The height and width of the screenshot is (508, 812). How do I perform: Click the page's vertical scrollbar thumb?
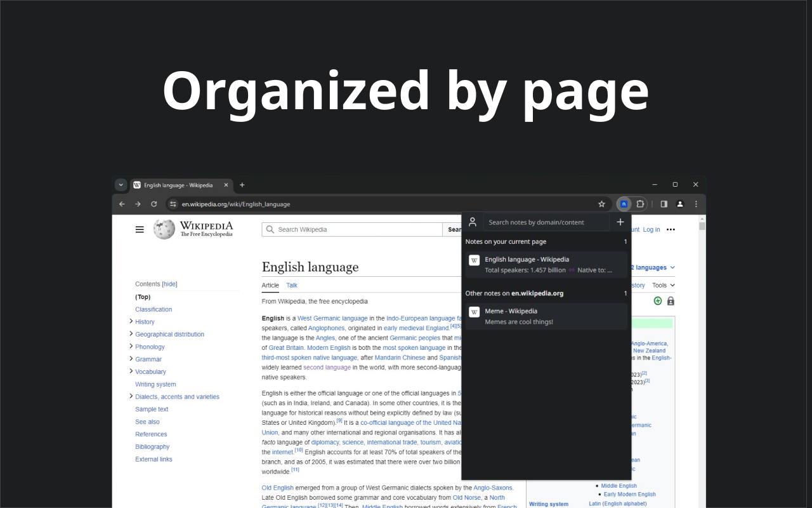[x=702, y=225]
